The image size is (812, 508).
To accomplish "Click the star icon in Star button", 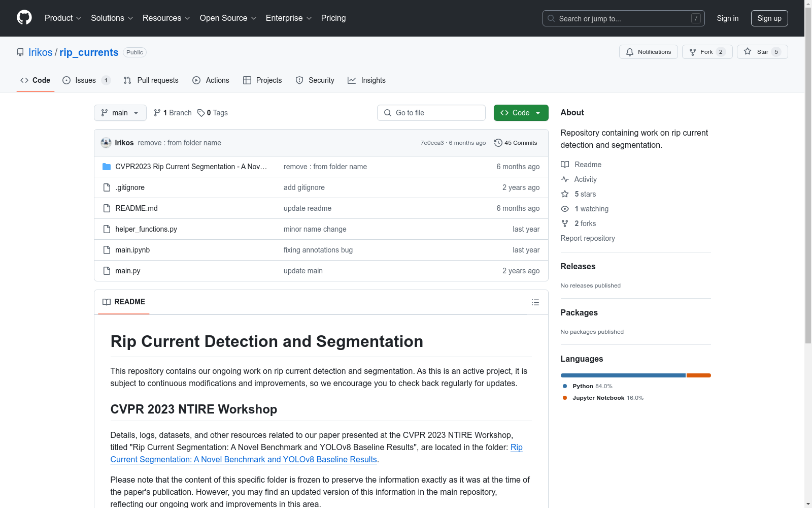I will [748, 52].
